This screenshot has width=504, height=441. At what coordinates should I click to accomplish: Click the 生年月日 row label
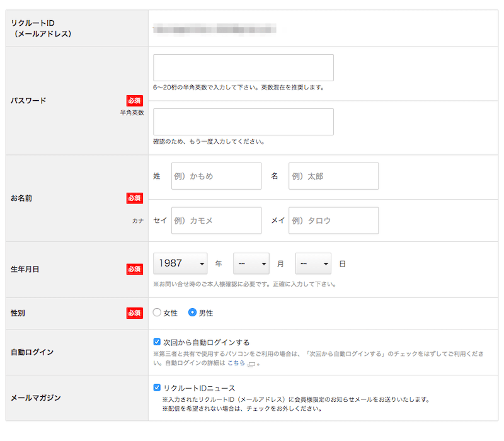tap(25, 270)
